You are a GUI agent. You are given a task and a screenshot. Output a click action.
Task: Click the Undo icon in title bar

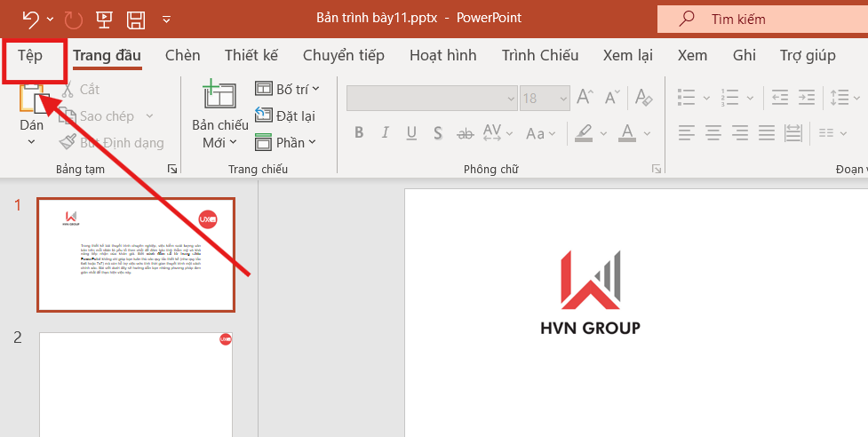30,20
